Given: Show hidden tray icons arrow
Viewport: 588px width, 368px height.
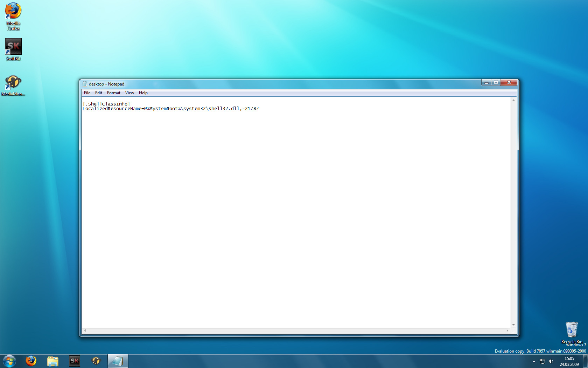Looking at the screenshot, I should point(534,361).
